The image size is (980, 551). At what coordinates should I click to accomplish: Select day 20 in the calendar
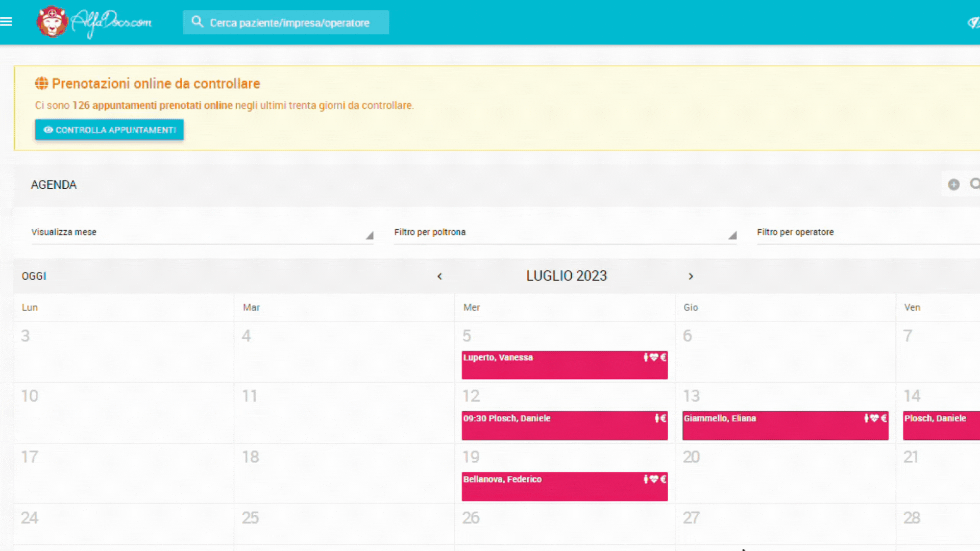point(692,457)
